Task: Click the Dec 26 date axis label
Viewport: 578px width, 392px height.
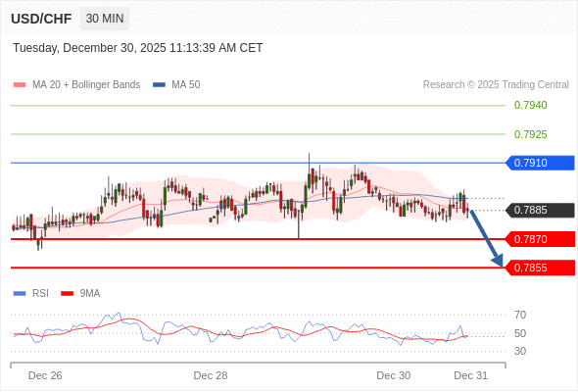Action: pyautogui.click(x=45, y=375)
